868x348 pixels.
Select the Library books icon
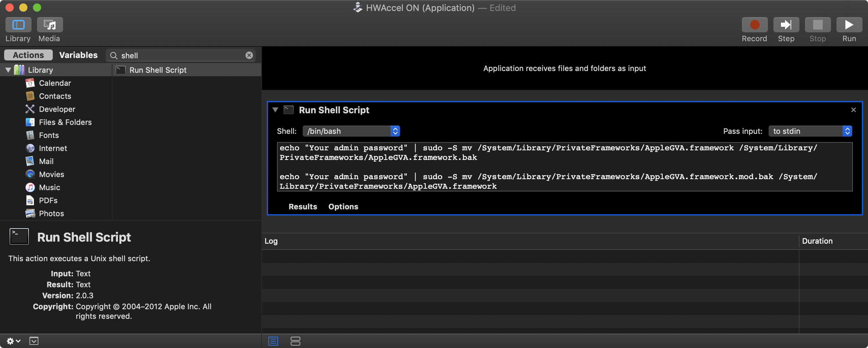(x=19, y=70)
